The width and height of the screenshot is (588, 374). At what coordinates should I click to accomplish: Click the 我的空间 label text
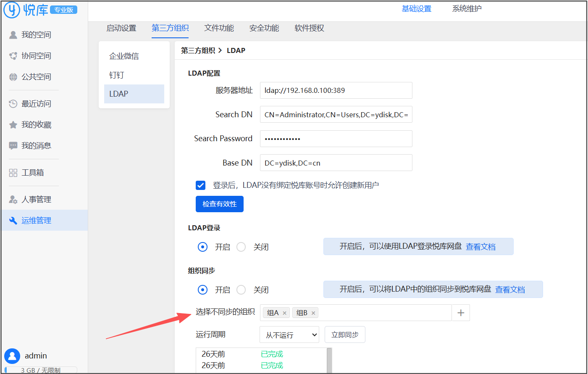tap(37, 35)
